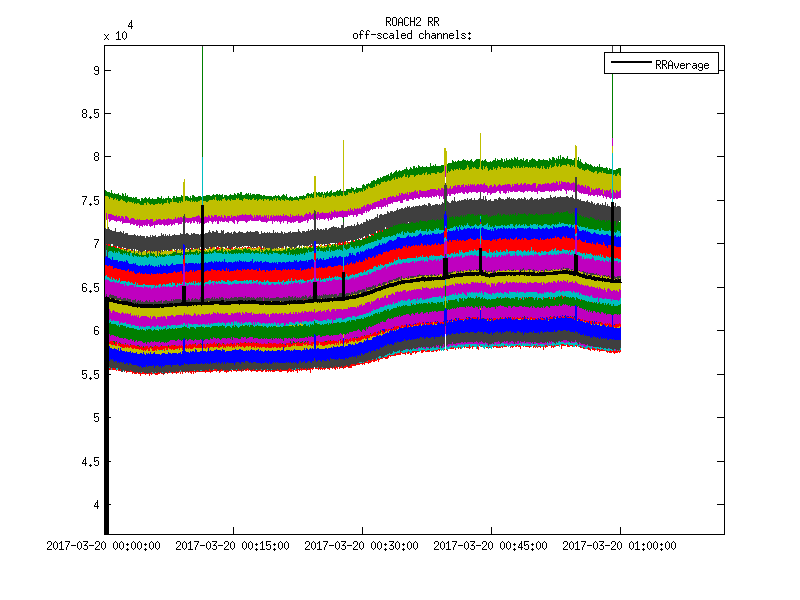Click the 2017-03-20 00:45:00 x-axis label

[490, 546]
